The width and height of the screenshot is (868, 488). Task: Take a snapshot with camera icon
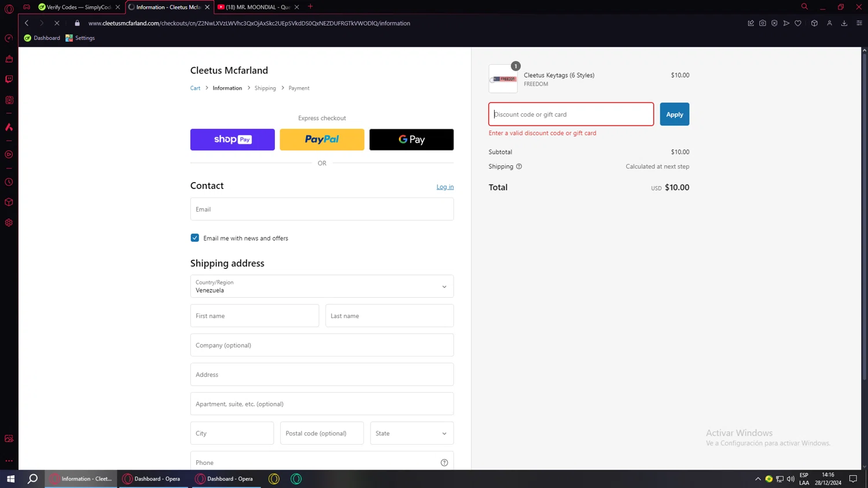pos(763,23)
